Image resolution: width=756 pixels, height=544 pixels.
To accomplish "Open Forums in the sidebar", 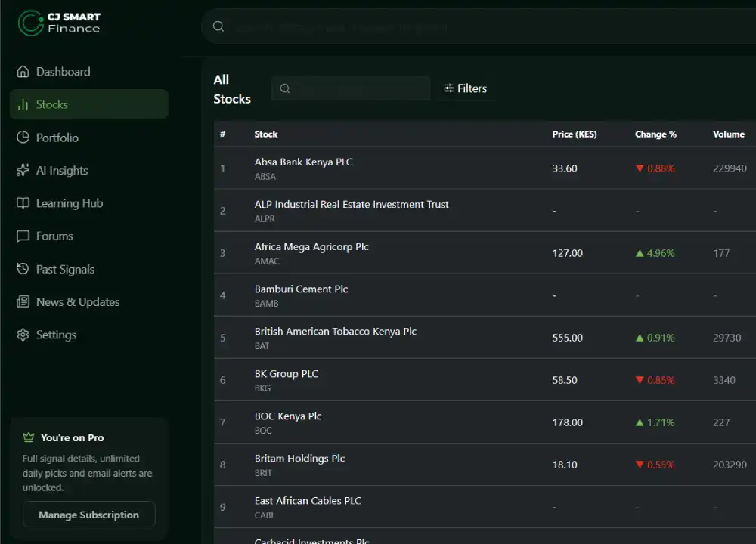I will pyautogui.click(x=89, y=236).
